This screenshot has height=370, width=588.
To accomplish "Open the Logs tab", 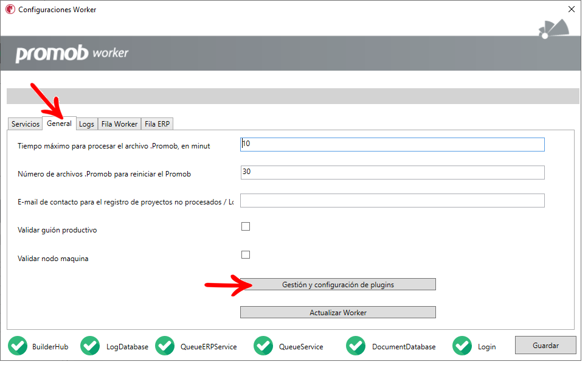I will [x=86, y=124].
